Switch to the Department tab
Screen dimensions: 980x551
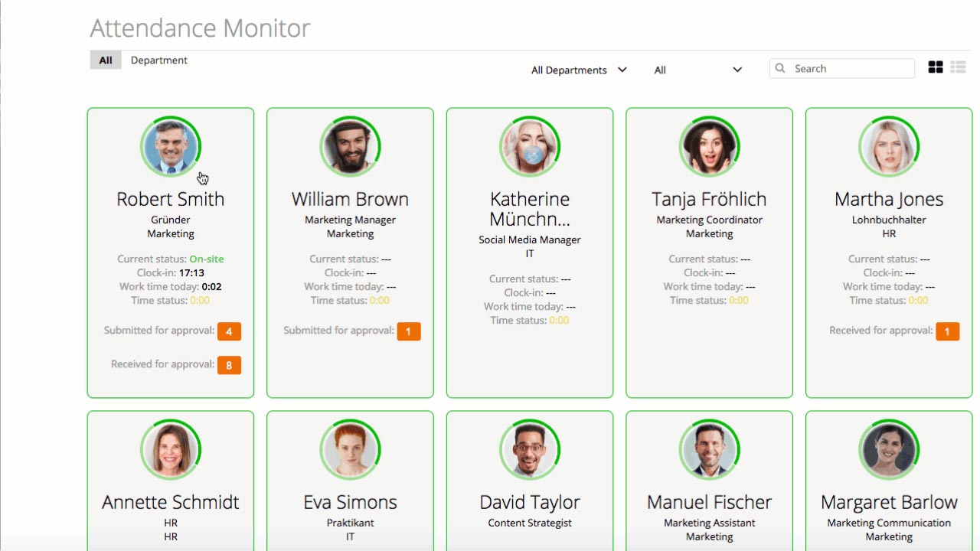(x=159, y=60)
